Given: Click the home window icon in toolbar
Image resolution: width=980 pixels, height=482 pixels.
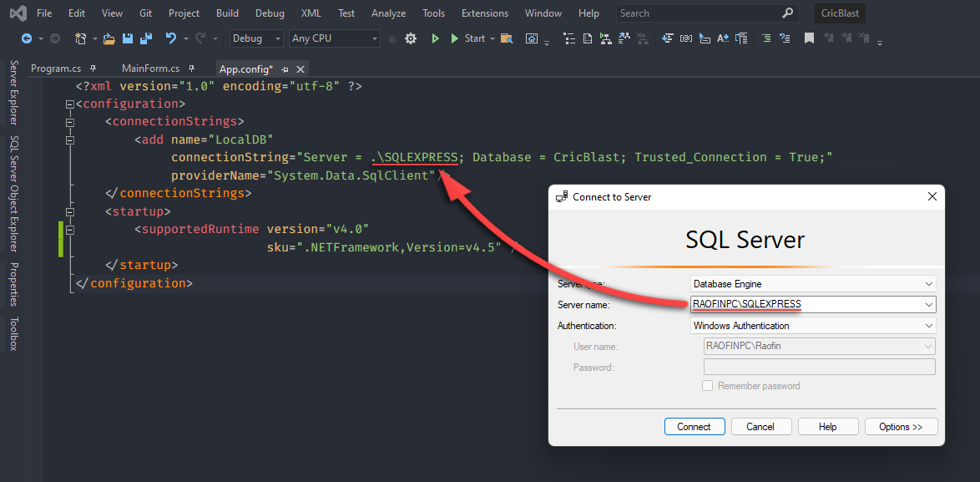Looking at the screenshot, I should click(532, 38).
